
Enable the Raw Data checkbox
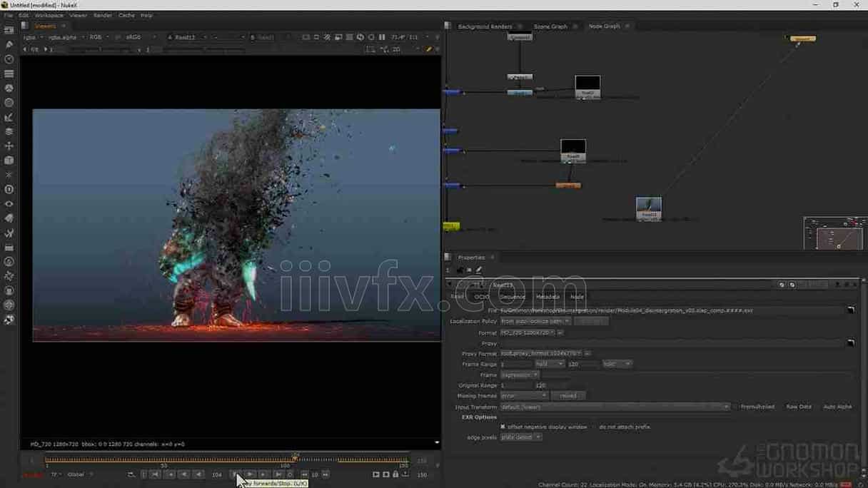coord(781,407)
